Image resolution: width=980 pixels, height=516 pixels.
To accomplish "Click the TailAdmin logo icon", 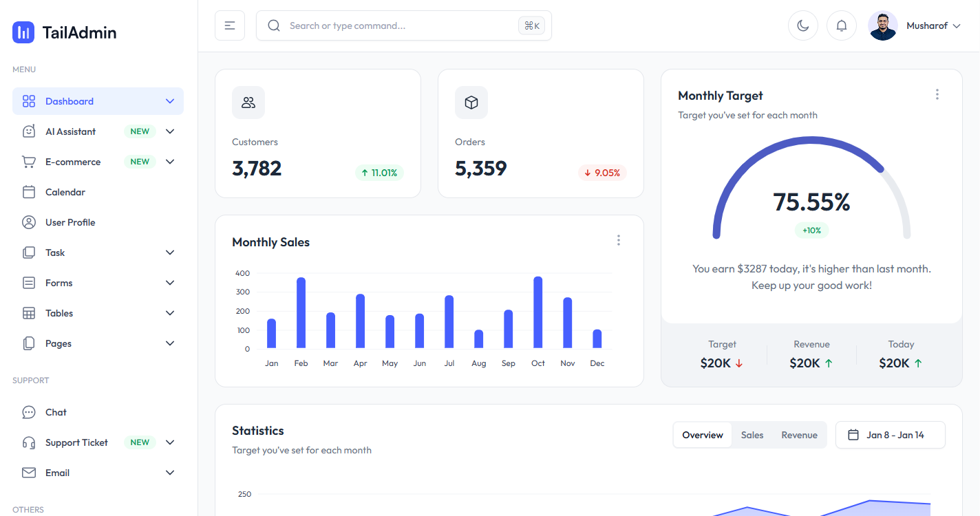I will pyautogui.click(x=23, y=32).
